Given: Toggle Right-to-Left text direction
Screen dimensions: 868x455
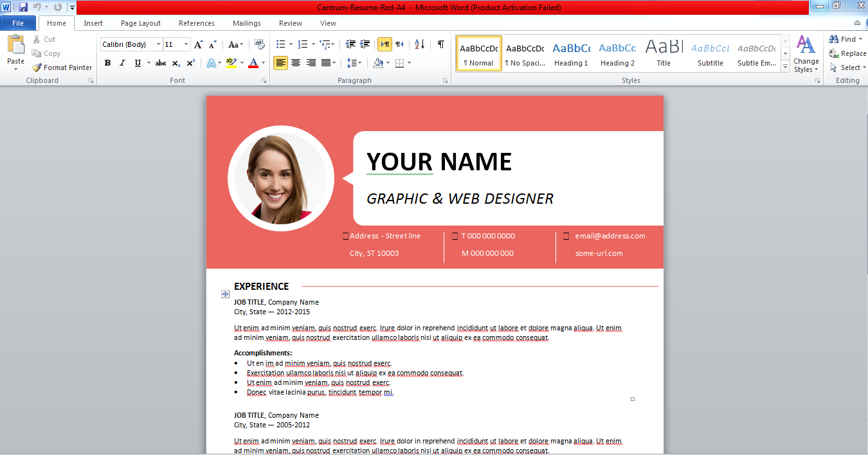Looking at the screenshot, I should (399, 44).
